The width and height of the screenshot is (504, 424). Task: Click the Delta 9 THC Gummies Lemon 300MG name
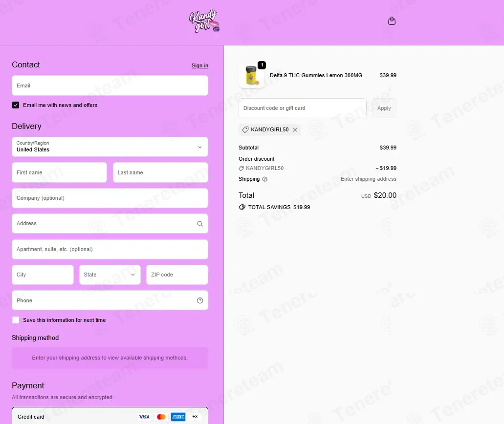point(316,75)
